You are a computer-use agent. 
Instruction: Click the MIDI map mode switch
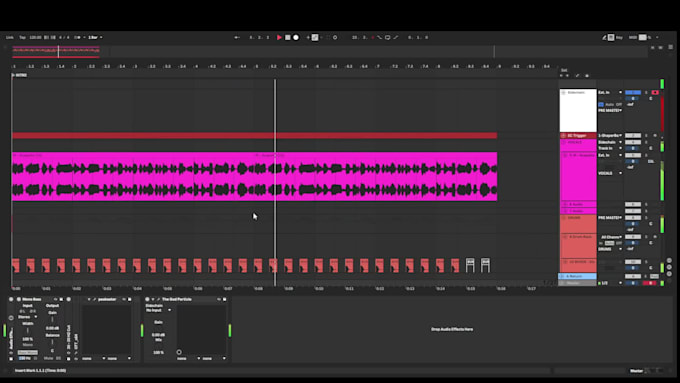[633, 37]
